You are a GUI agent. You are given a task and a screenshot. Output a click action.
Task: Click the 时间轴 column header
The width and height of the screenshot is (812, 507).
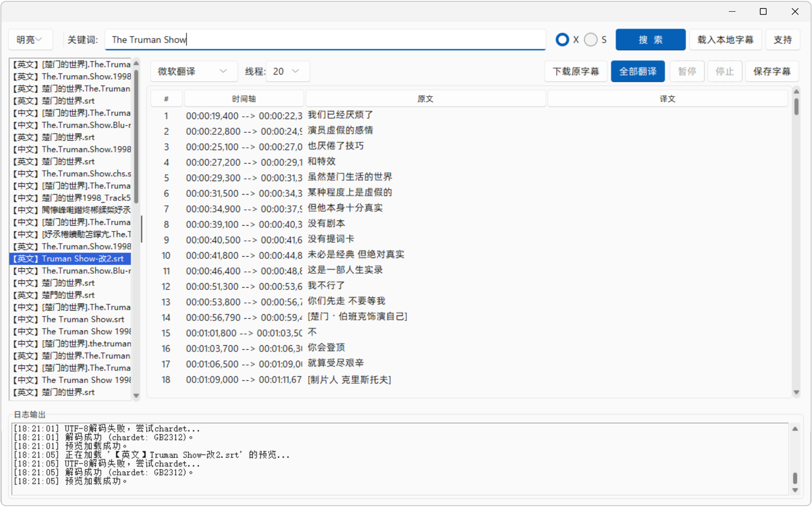pos(244,99)
